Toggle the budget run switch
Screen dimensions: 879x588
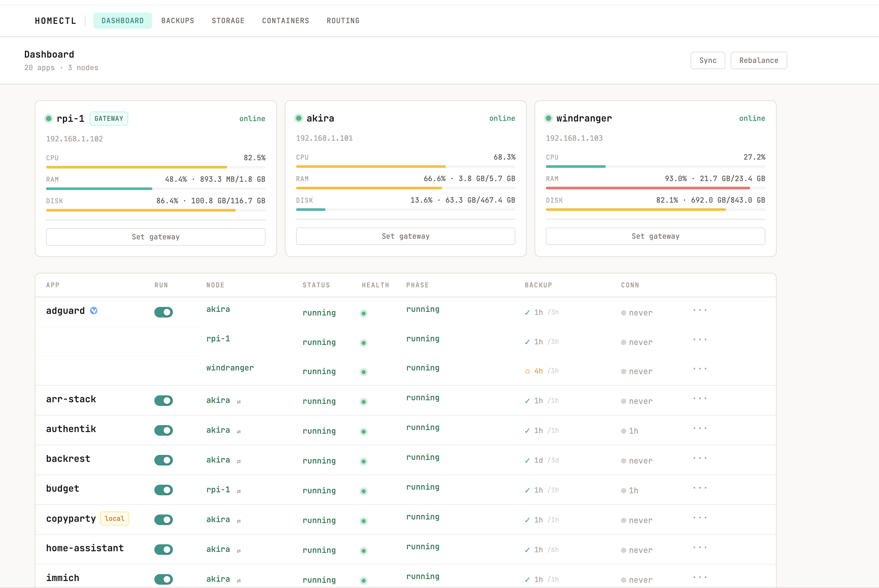pyautogui.click(x=164, y=490)
